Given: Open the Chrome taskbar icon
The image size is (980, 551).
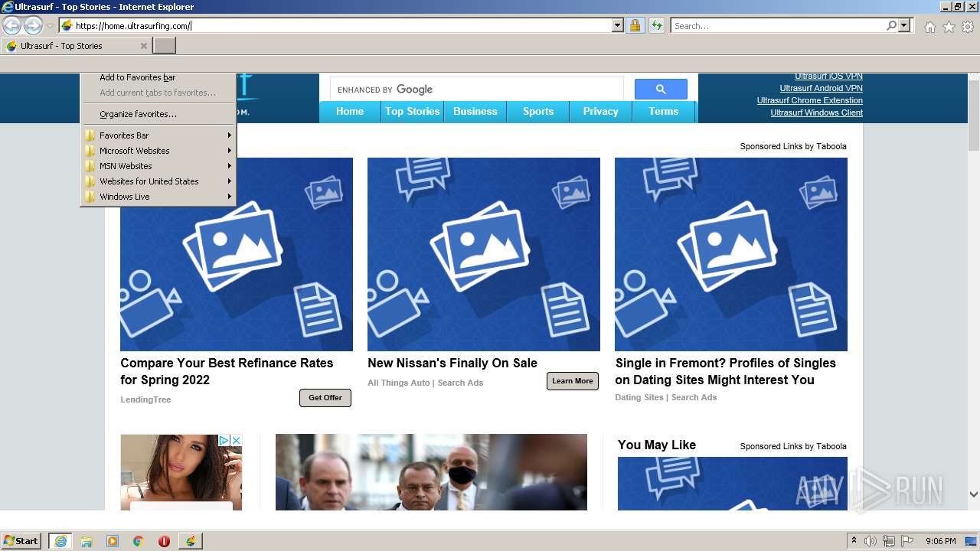Looking at the screenshot, I should 139,541.
